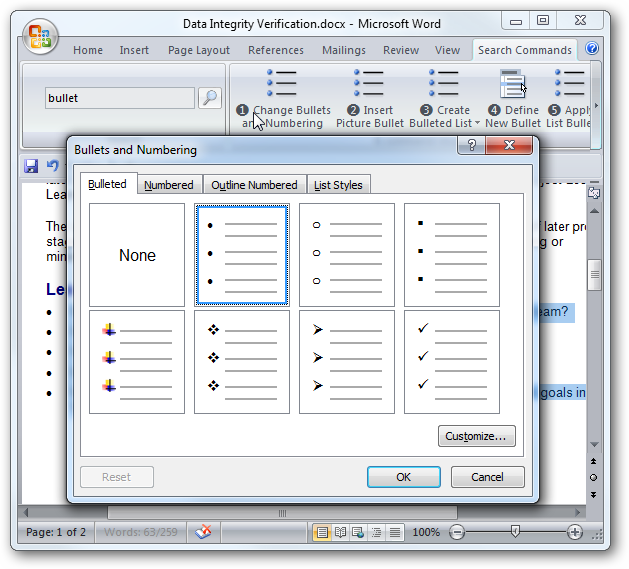This screenshot has width=629, height=569.
Task: Switch to the Numbered dialog tab
Action: click(169, 185)
